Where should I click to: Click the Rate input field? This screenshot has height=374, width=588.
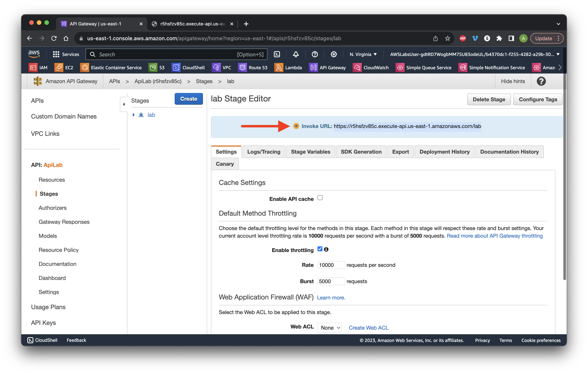click(x=331, y=265)
